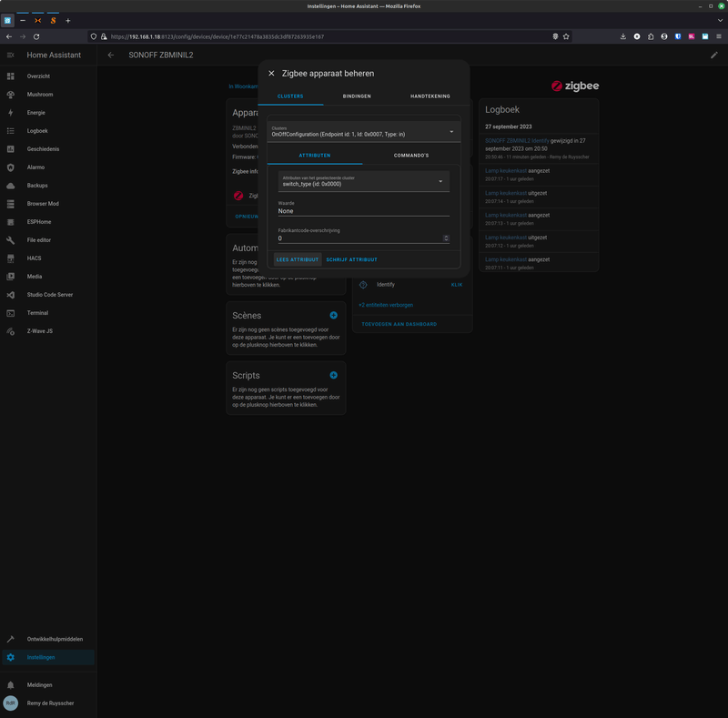Open HACS from the sidebar
Image resolution: width=728 pixels, height=718 pixels.
pos(34,258)
